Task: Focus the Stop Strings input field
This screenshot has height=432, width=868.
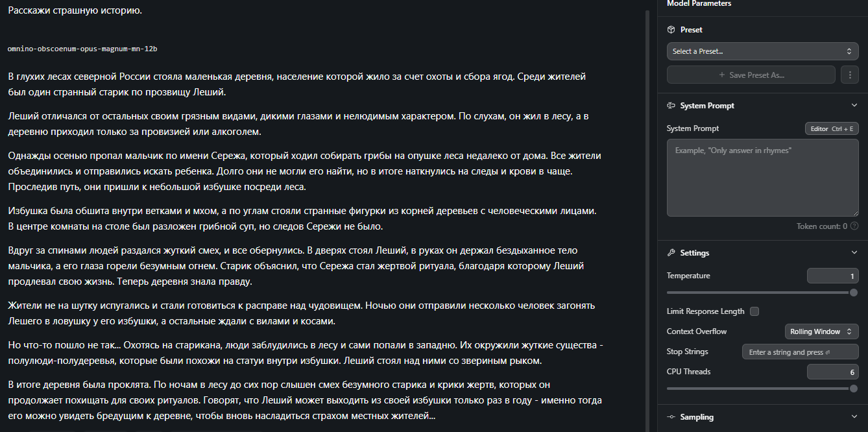Action: click(801, 352)
